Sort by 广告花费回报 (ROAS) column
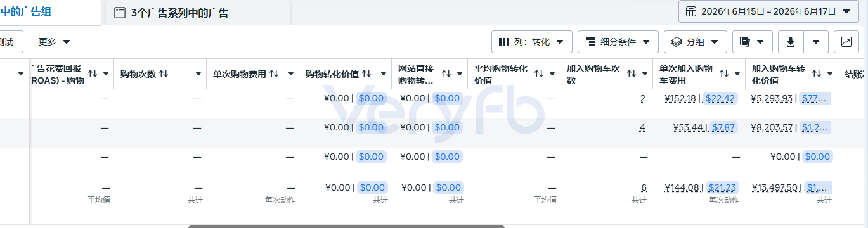 [x=93, y=74]
